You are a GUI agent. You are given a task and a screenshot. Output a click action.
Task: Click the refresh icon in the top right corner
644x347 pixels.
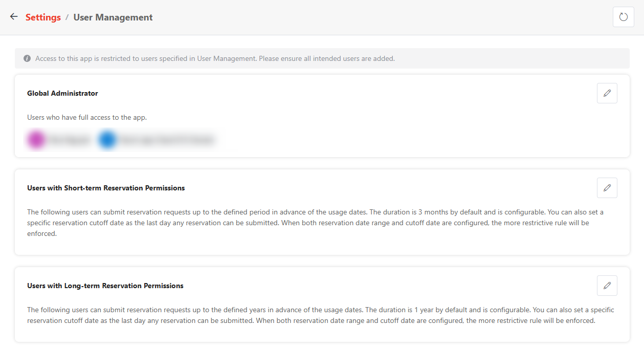623,16
